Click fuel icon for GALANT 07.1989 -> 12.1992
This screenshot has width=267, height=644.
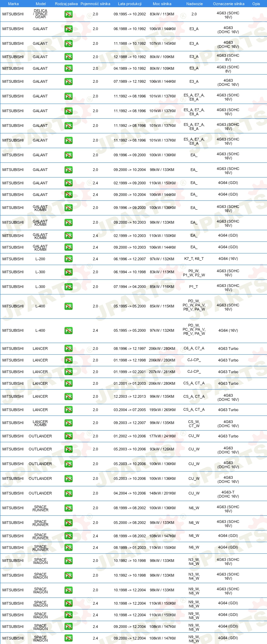click(69, 82)
